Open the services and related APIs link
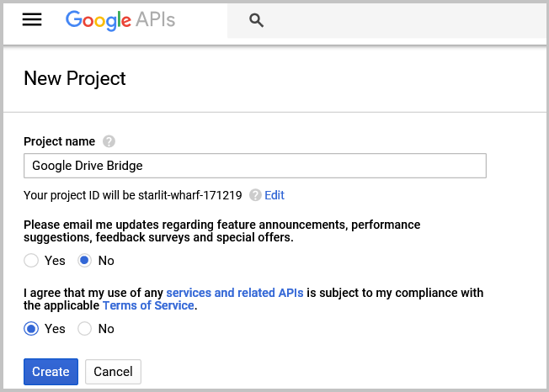Viewport: 549px width, 392px height. click(235, 293)
